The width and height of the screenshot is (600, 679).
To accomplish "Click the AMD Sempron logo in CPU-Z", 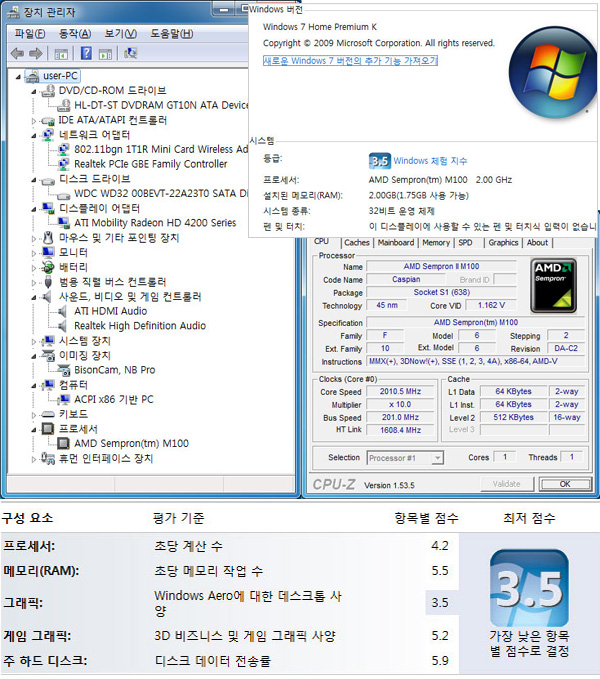I will tap(553, 286).
